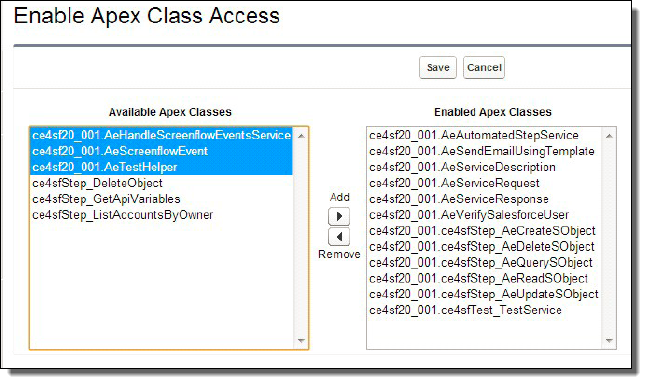
Task: Click the down arrow of Available Apex Classes scrollbar
Action: (301, 341)
